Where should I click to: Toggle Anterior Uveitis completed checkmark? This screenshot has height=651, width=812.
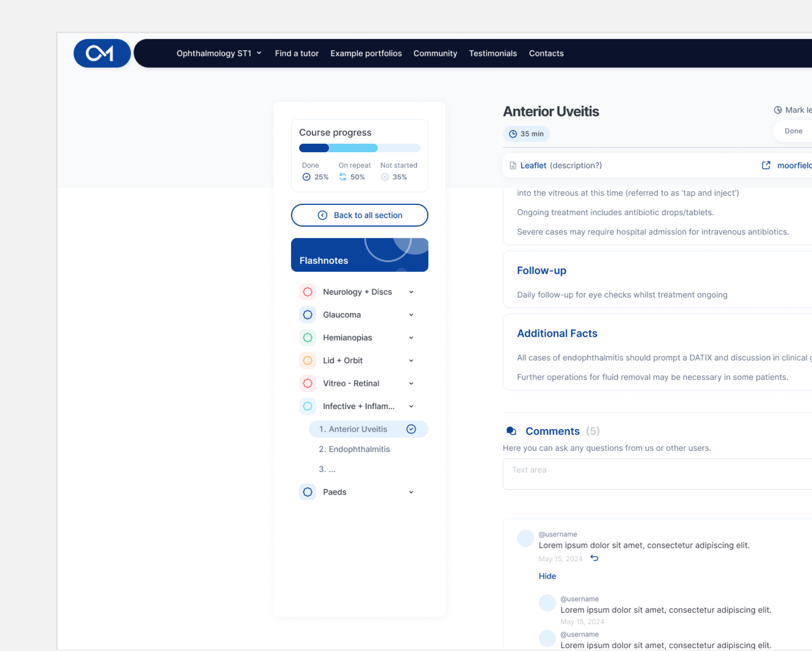(411, 429)
